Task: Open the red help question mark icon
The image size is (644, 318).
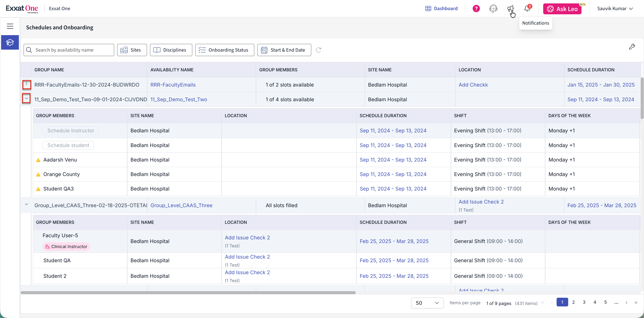Action: pyautogui.click(x=476, y=9)
